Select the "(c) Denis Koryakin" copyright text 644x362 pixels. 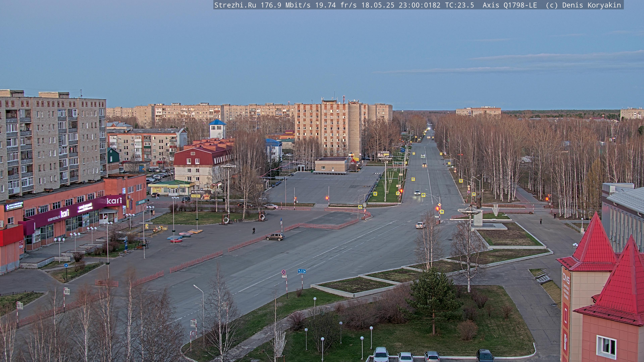[x=583, y=5]
